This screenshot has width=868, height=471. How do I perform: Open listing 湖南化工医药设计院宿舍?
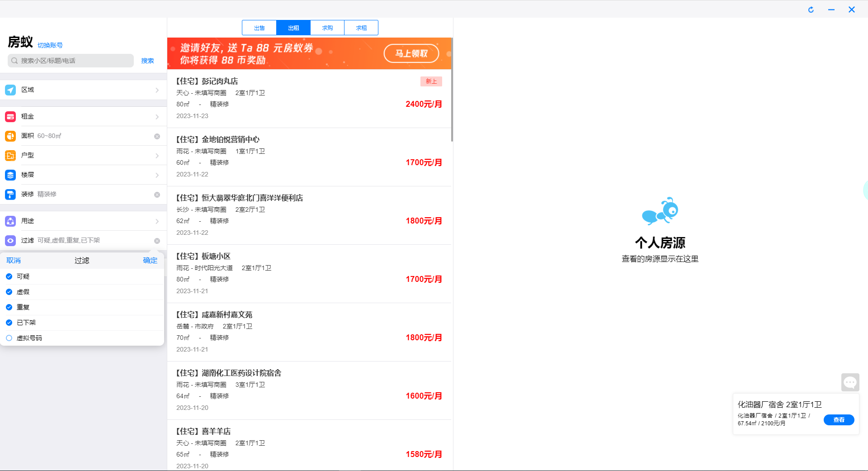point(309,390)
